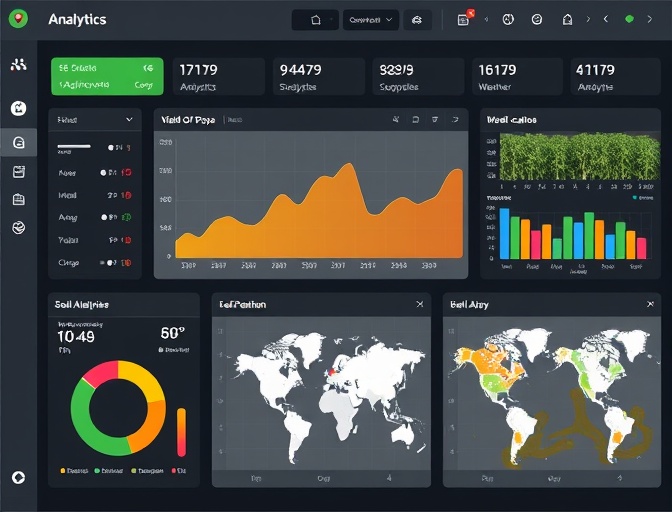
Task: Click the calendar icon with red notification badge
Action: [x=463, y=19]
